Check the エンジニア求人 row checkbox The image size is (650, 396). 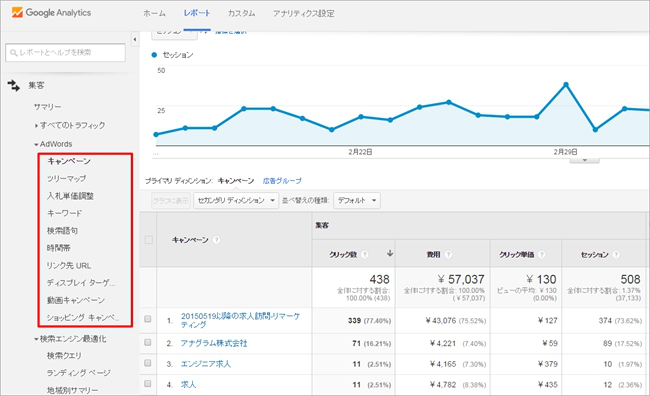[148, 363]
